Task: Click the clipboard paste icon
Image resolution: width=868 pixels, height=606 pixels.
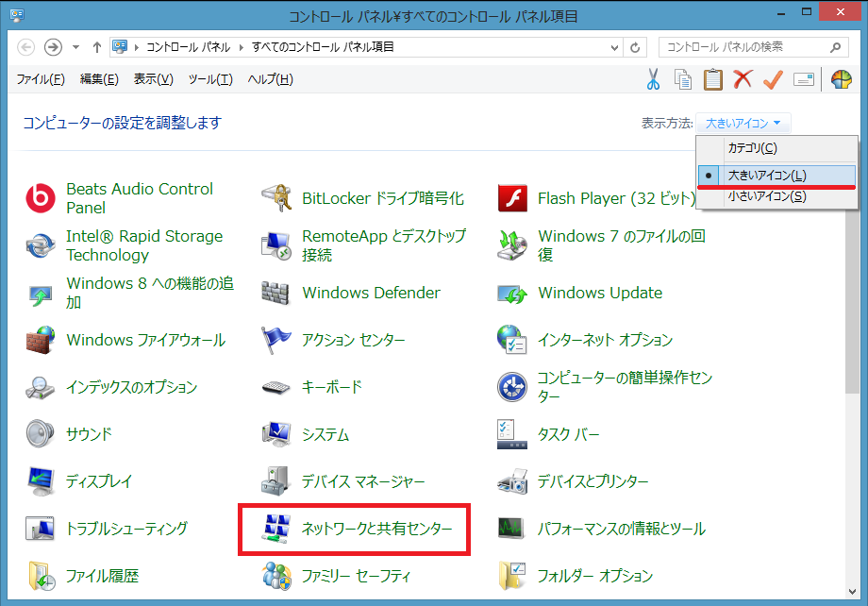Action: click(x=712, y=79)
